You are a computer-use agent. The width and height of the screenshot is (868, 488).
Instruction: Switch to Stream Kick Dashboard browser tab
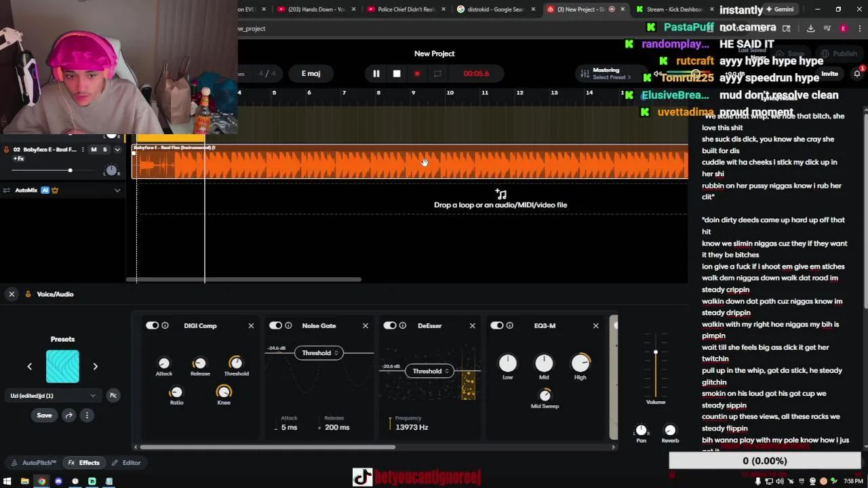[674, 9]
